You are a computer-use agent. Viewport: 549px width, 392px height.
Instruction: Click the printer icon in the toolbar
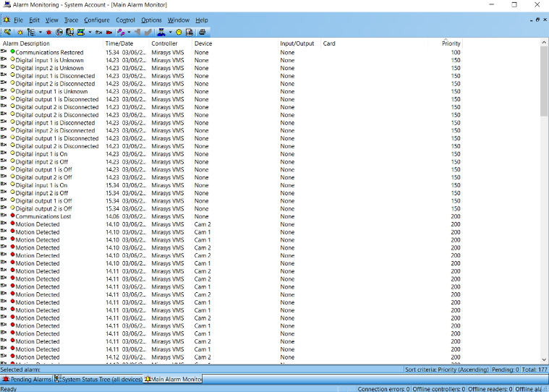[203, 32]
